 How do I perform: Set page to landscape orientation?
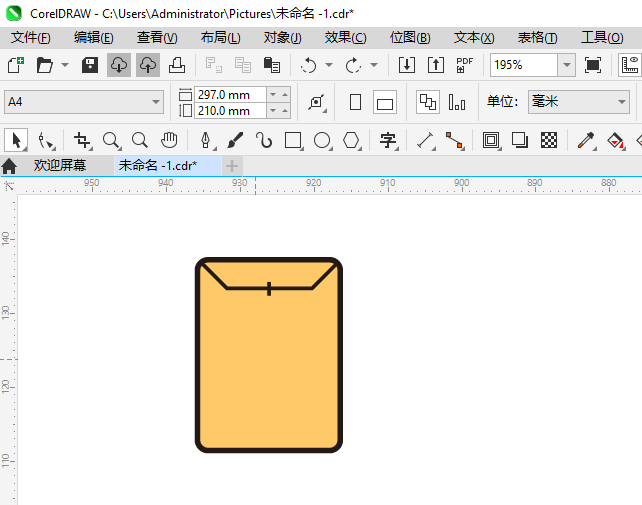coord(385,102)
